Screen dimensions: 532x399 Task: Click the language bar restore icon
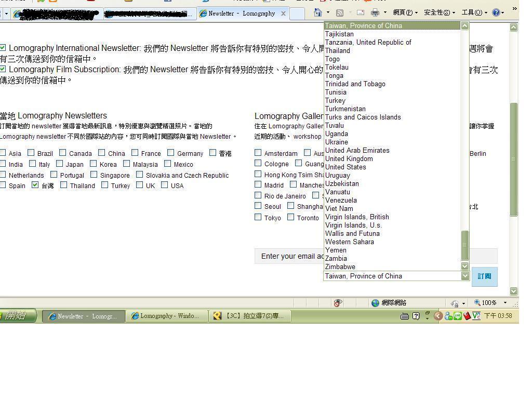tap(428, 313)
